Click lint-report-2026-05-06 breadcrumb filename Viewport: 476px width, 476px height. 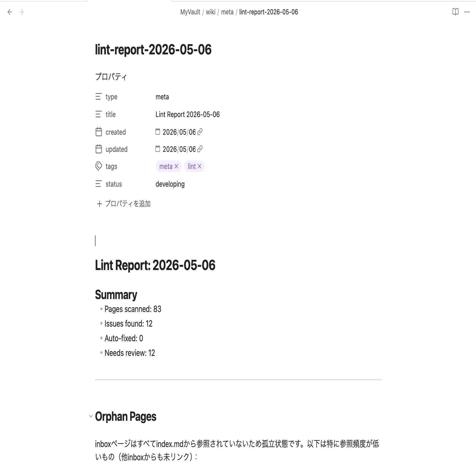point(269,12)
